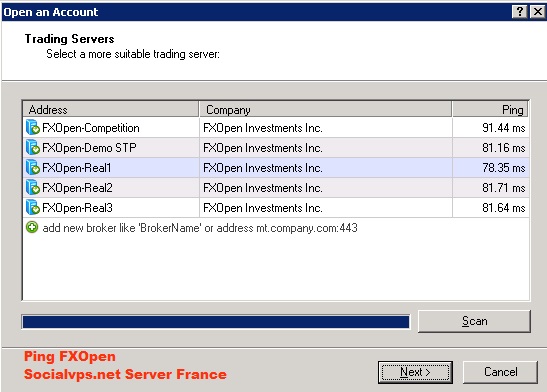547x392 pixels.
Task: Click the 78.35 ms ping value
Action: tap(503, 168)
